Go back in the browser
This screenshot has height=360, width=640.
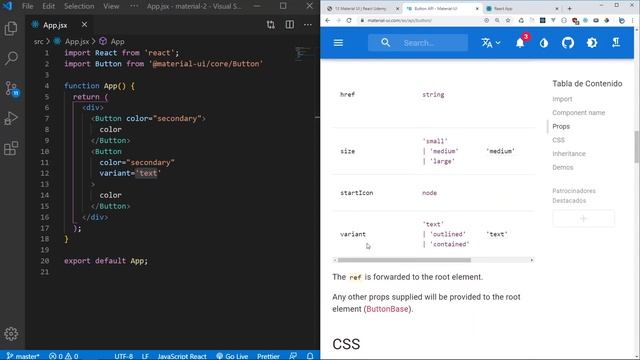328,20
